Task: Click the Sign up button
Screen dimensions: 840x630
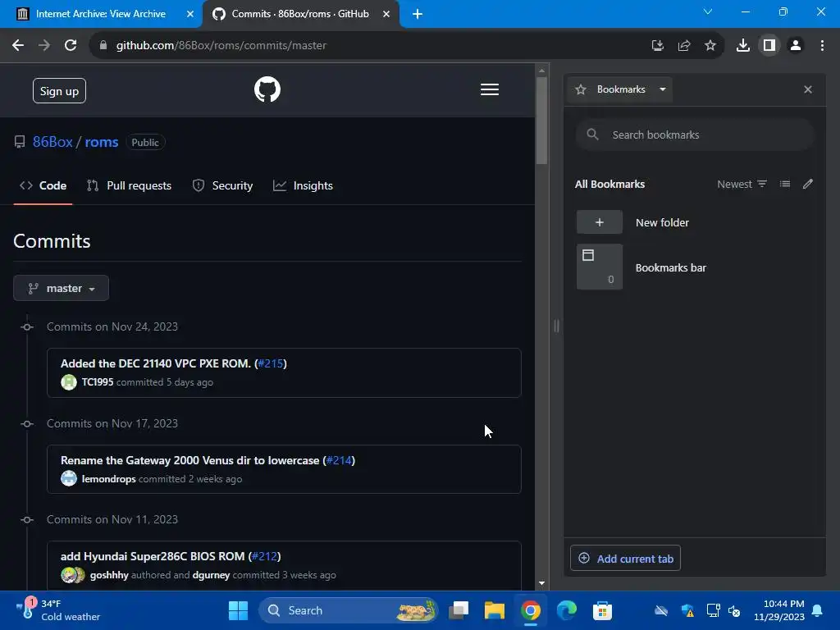Action: pyautogui.click(x=59, y=91)
